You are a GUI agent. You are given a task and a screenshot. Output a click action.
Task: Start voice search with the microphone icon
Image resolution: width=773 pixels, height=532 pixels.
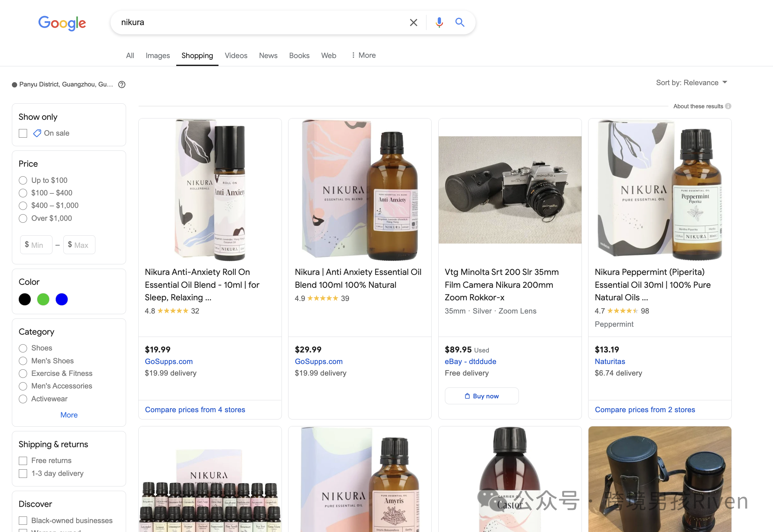pyautogui.click(x=439, y=22)
